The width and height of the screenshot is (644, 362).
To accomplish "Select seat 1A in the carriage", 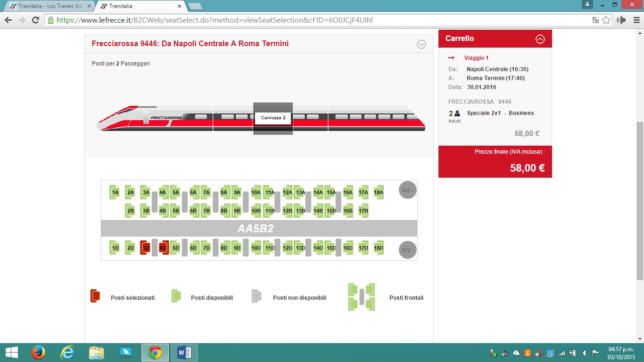I will (x=115, y=192).
